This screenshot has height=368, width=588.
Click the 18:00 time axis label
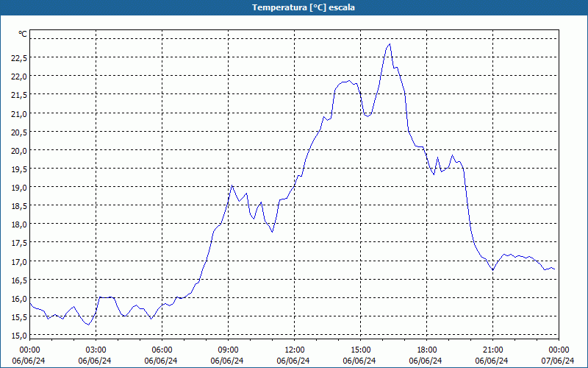click(427, 350)
